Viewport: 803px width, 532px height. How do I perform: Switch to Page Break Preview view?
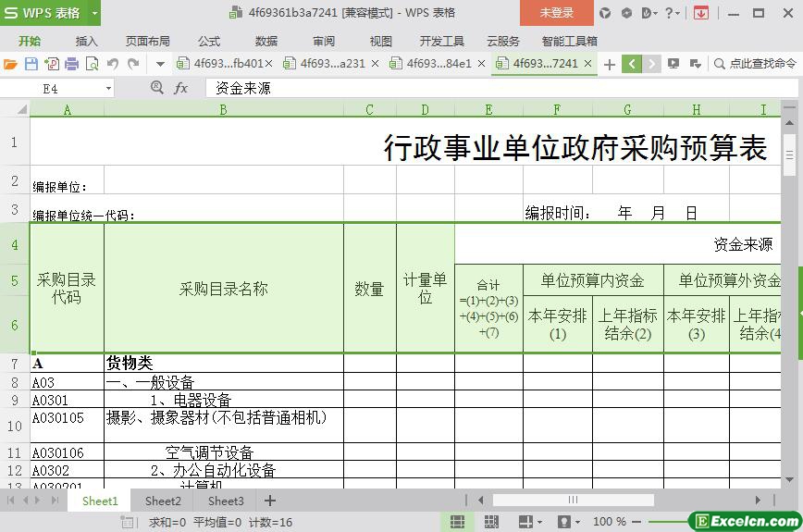pyautogui.click(x=491, y=522)
